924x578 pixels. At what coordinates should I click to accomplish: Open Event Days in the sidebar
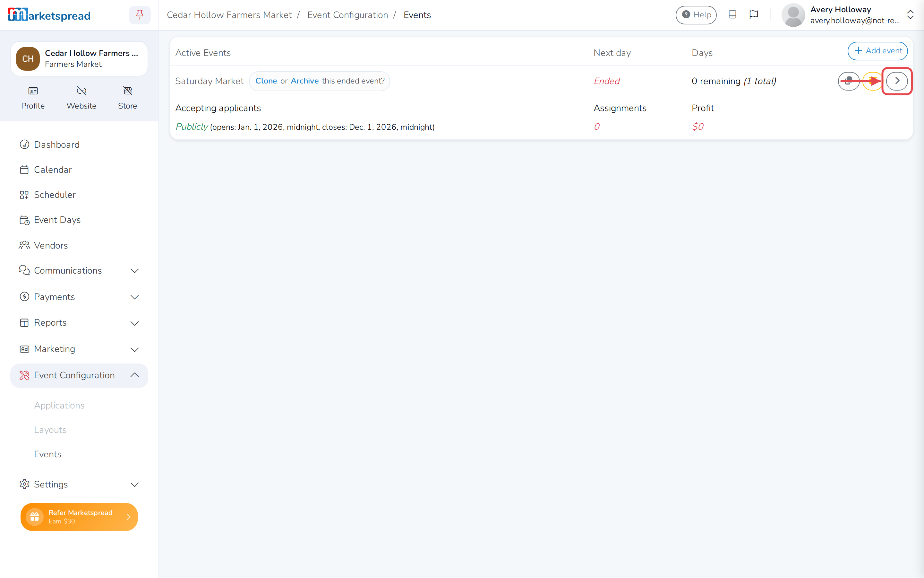tap(79, 220)
